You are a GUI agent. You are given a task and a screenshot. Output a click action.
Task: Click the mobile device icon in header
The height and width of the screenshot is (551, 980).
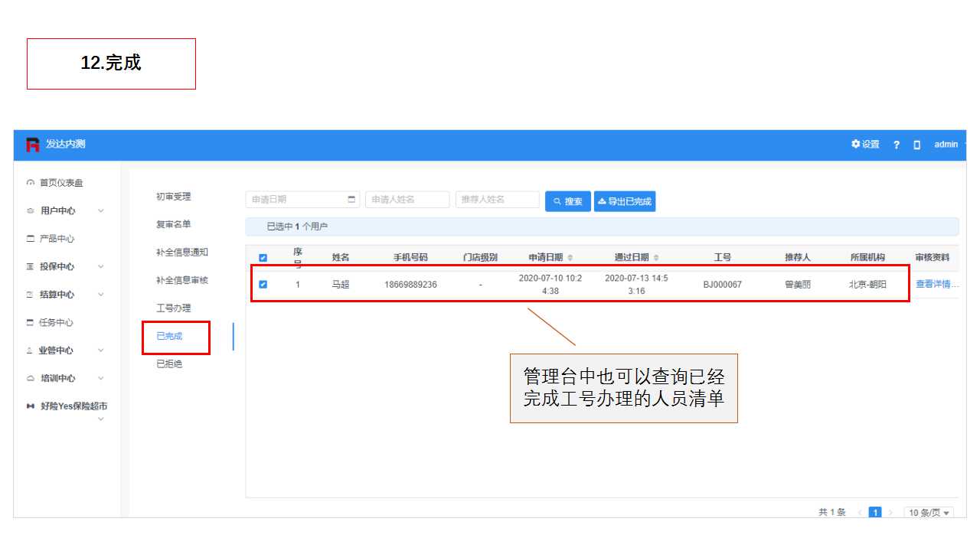pyautogui.click(x=916, y=145)
